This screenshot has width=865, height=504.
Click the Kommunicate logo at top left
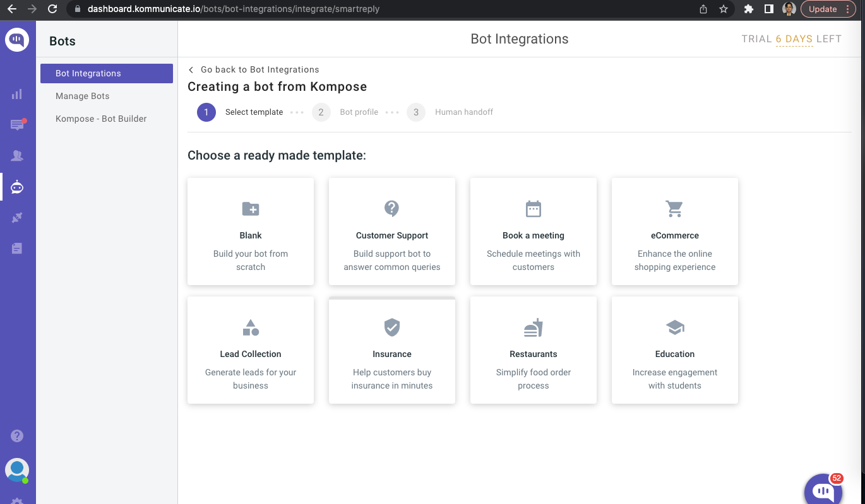tap(17, 40)
